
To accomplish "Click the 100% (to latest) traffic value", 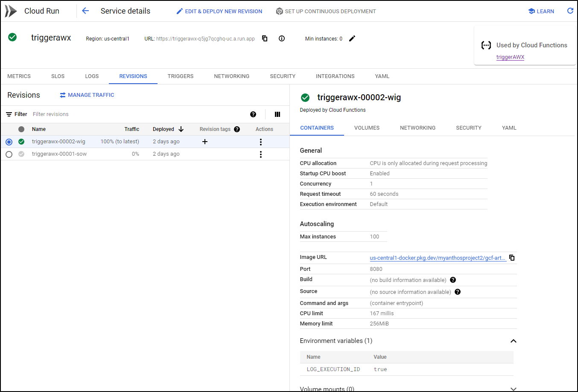I will tap(120, 142).
